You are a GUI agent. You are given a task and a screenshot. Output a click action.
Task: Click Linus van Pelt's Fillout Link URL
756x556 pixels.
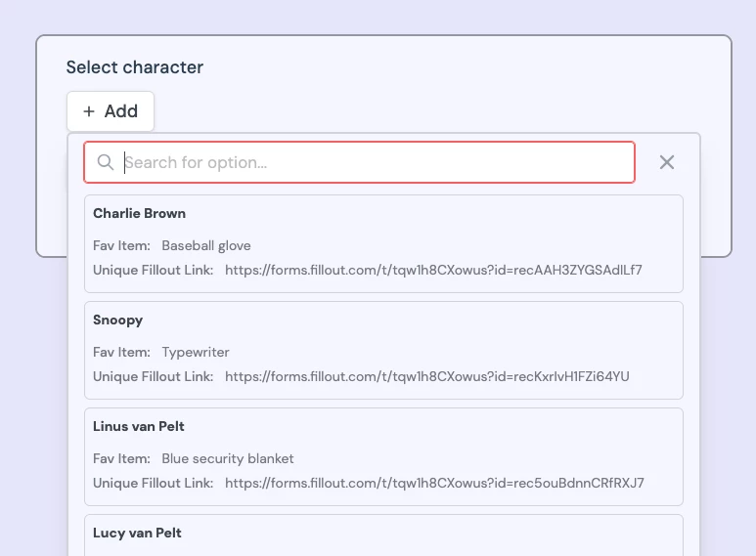coord(434,483)
